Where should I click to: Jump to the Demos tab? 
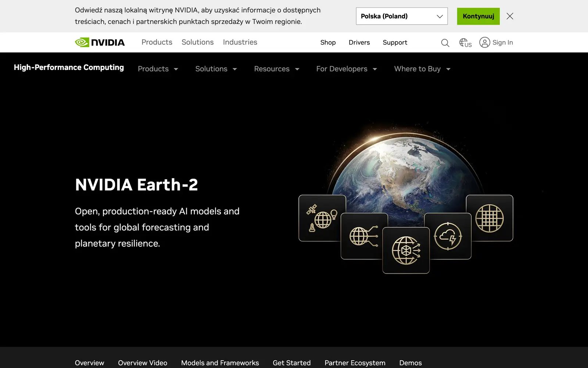(x=410, y=363)
